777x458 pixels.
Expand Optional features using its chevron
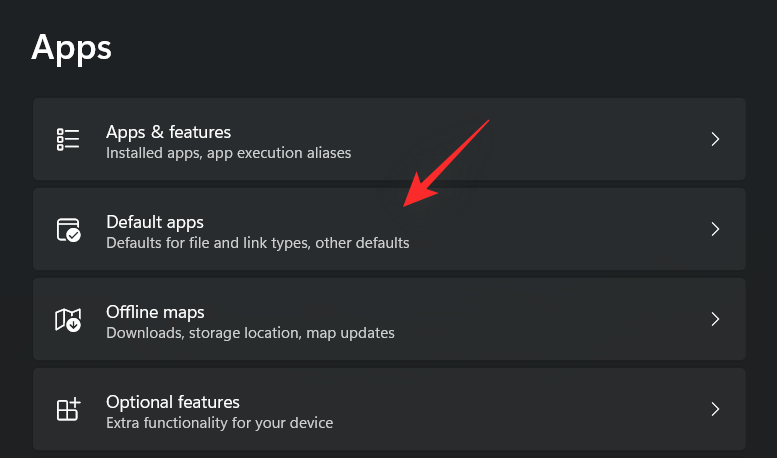[x=715, y=409]
